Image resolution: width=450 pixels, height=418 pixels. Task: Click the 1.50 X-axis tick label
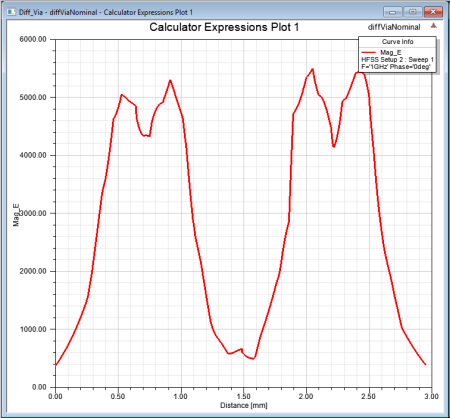pos(244,396)
